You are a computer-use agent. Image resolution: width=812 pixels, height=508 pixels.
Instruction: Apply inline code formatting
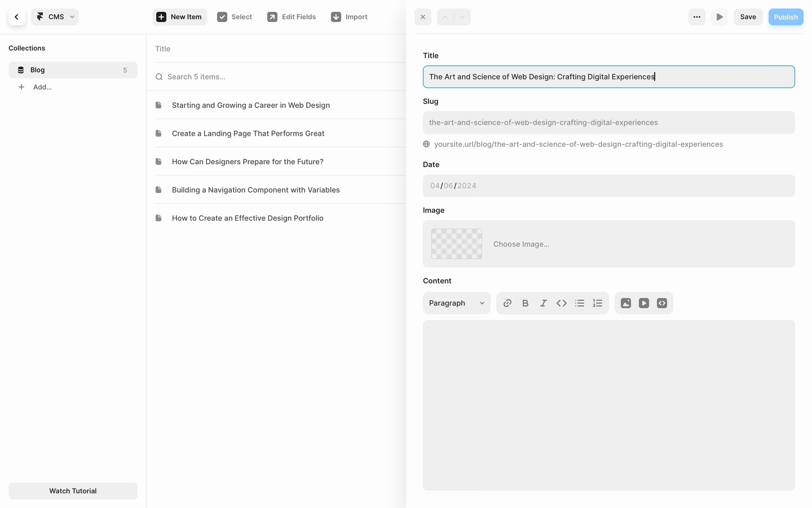561,303
